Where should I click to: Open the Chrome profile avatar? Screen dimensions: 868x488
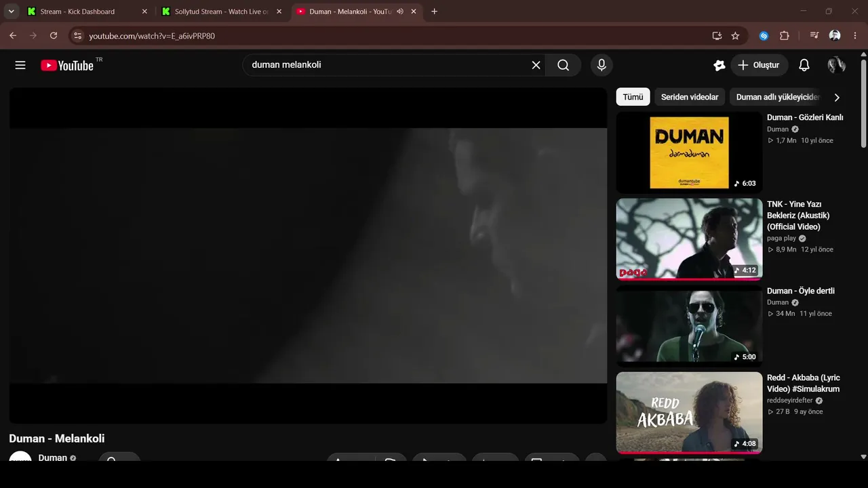click(x=835, y=36)
